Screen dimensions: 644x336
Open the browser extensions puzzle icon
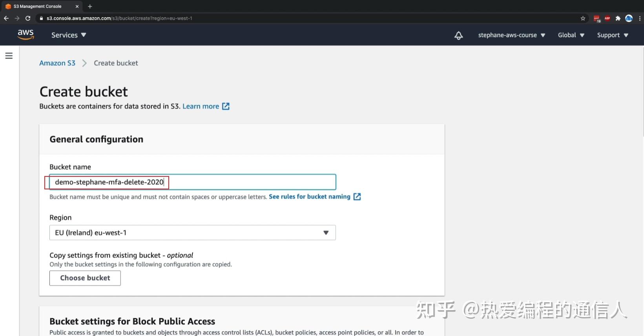coord(618,18)
